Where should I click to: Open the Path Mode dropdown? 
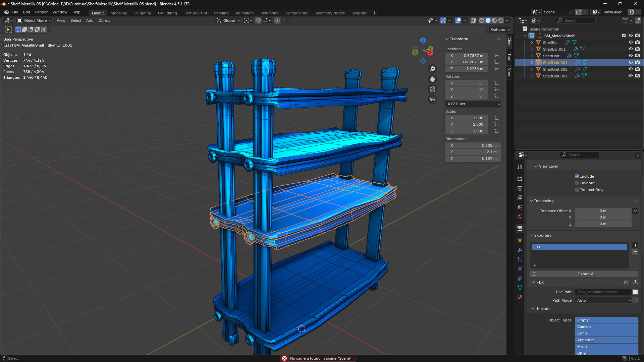pos(603,300)
